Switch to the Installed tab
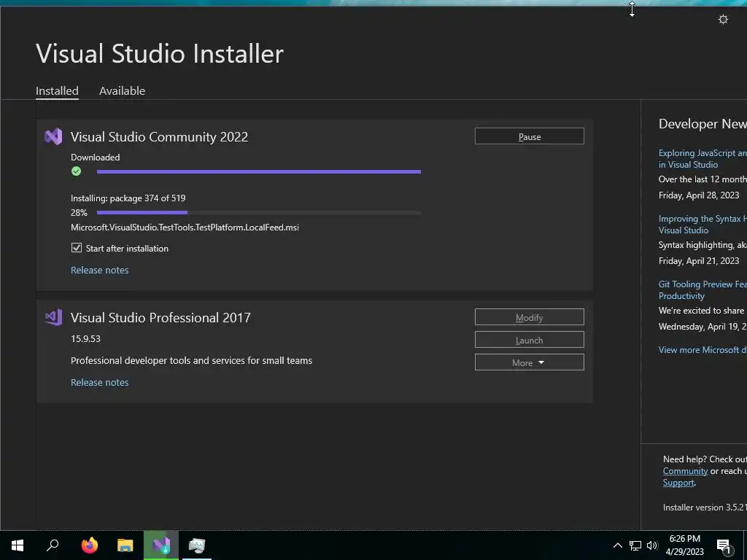The height and width of the screenshot is (560, 747). pos(57,91)
